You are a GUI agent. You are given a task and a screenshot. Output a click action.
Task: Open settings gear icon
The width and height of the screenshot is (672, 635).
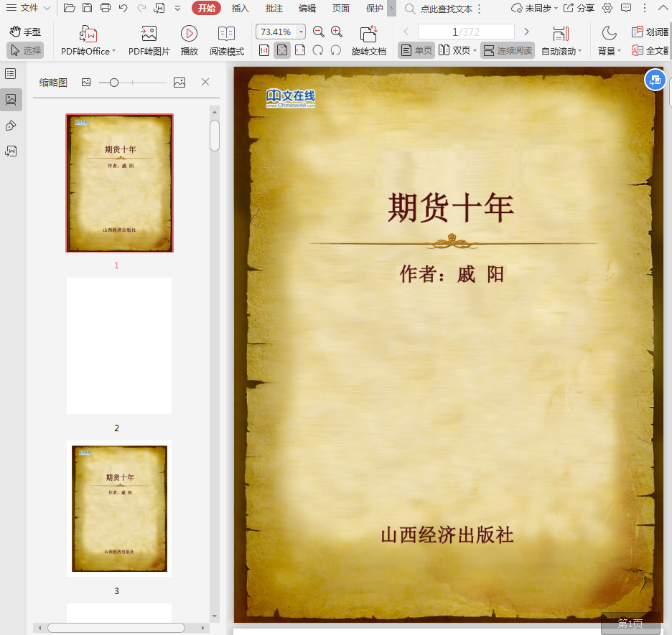607,8
